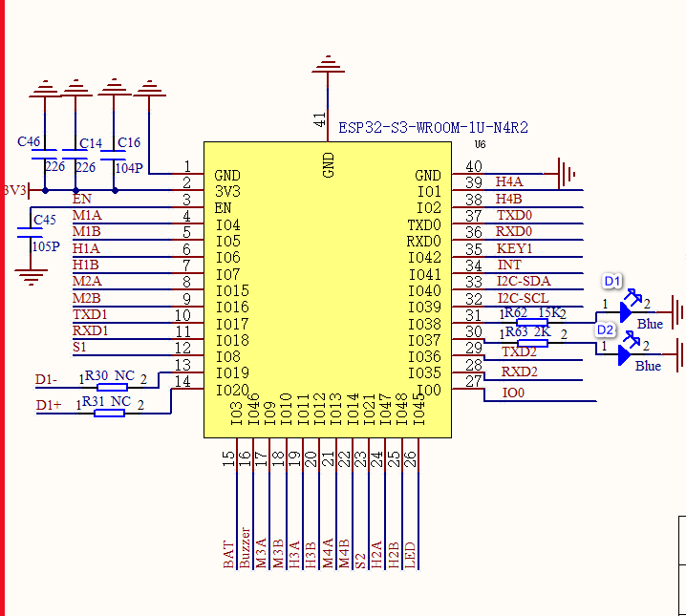Click the IO38 pin name inside the chip
The image size is (686, 616).
424,325
